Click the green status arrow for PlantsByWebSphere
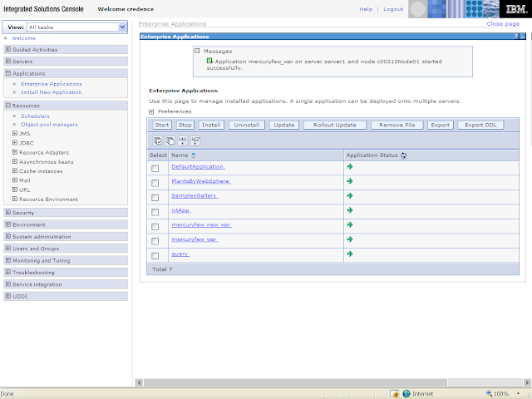 (x=350, y=181)
